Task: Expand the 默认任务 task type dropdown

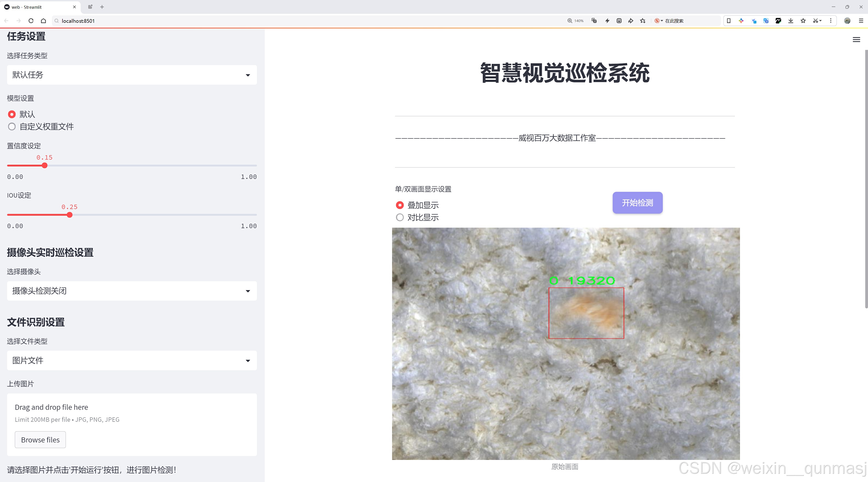Action: click(132, 75)
